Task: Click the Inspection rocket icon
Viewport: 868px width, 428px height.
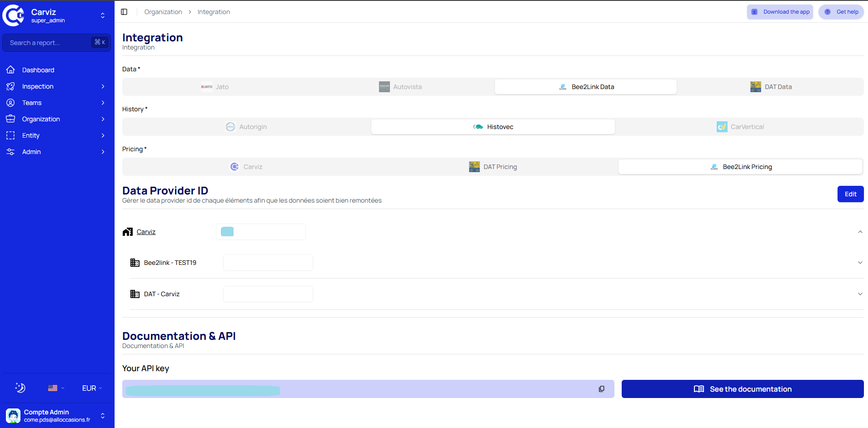Action: [10, 86]
